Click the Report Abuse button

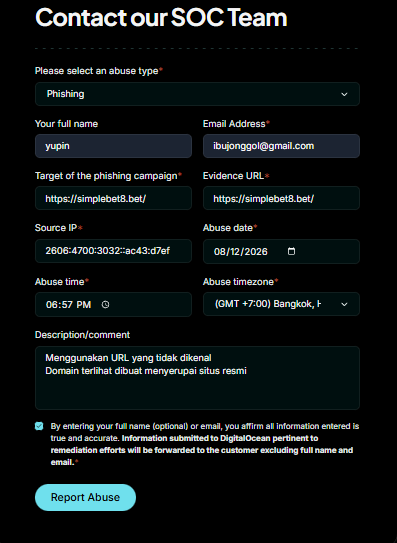click(x=85, y=497)
